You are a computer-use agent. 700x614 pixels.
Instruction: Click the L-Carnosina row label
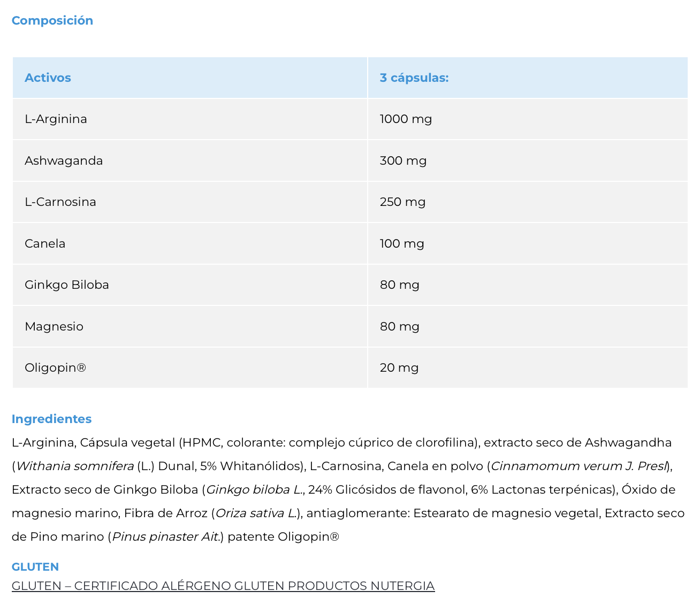click(x=60, y=202)
